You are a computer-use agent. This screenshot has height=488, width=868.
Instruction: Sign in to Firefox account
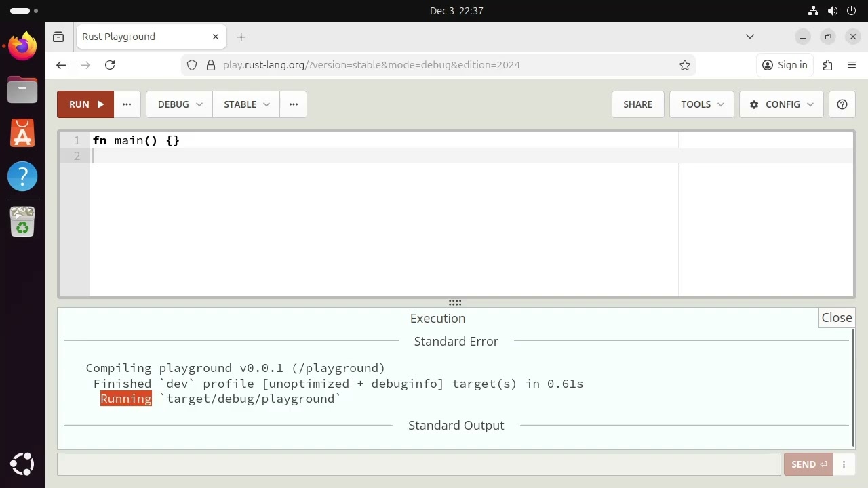tap(785, 65)
